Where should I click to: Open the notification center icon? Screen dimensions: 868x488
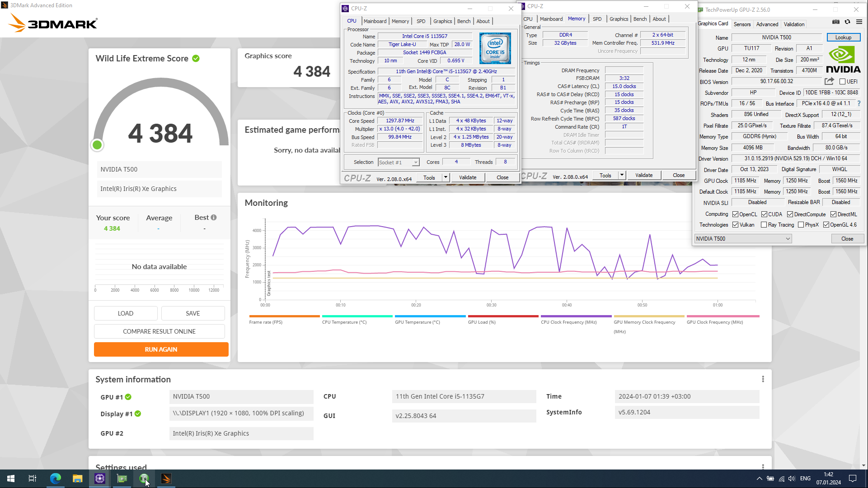pyautogui.click(x=853, y=479)
